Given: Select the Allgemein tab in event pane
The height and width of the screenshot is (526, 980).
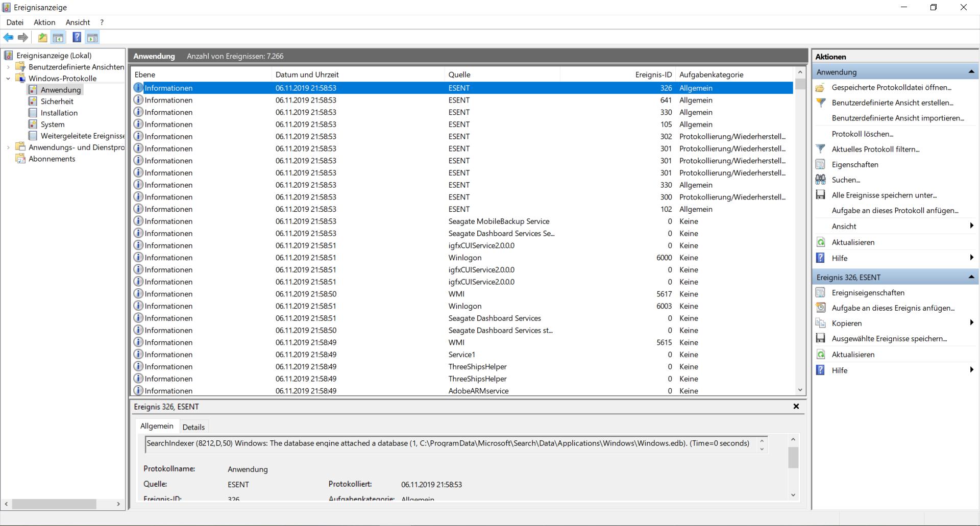Looking at the screenshot, I should (157, 426).
